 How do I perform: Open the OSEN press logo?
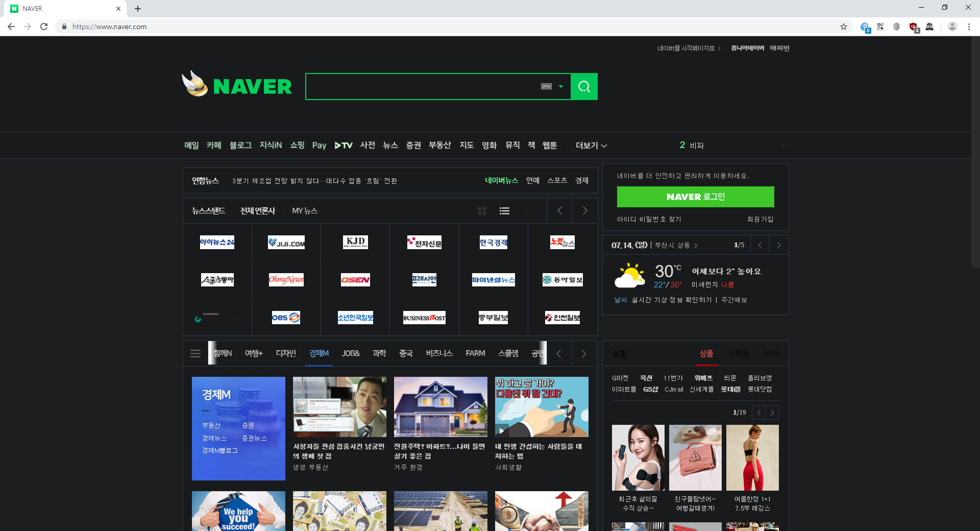[355, 280]
